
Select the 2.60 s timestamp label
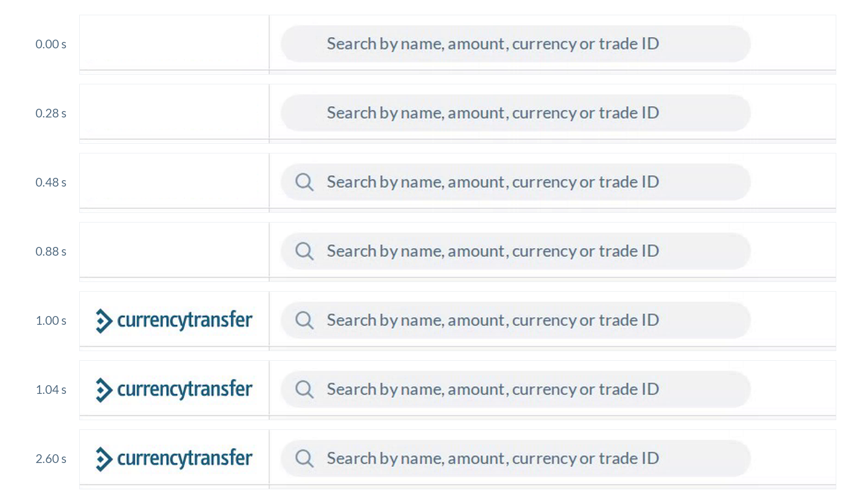click(51, 459)
